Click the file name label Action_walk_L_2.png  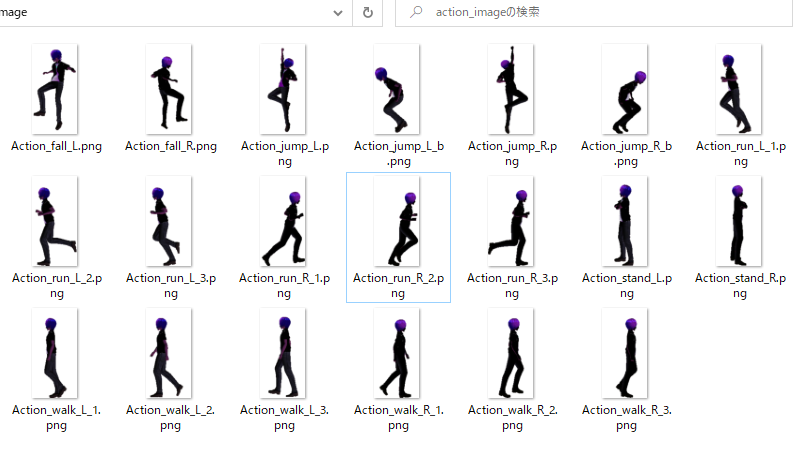click(x=170, y=418)
